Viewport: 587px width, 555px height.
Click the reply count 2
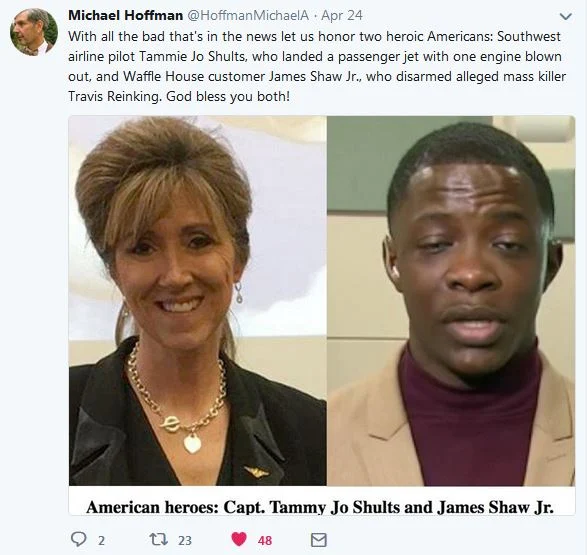click(x=101, y=540)
